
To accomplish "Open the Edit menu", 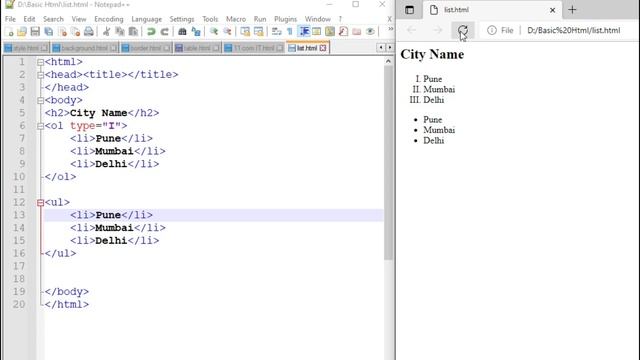I will pyautogui.click(x=29, y=19).
